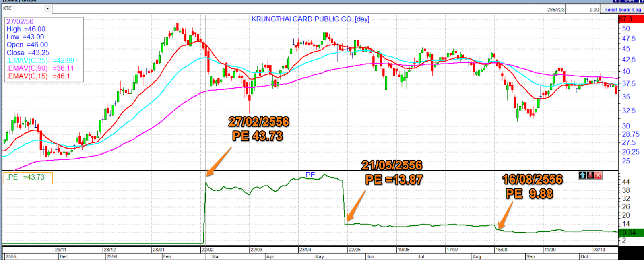Select the EMAV(C,35) legend entry
Viewport: 644px width, 260px height.
(x=41, y=60)
